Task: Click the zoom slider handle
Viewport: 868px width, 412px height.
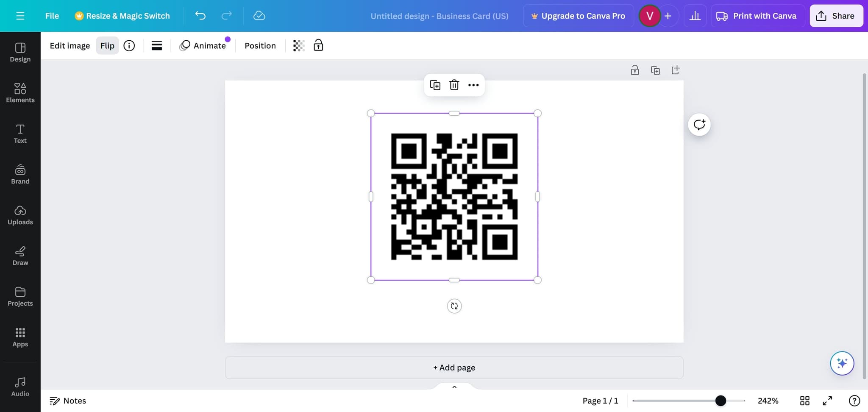Action: tap(721, 401)
